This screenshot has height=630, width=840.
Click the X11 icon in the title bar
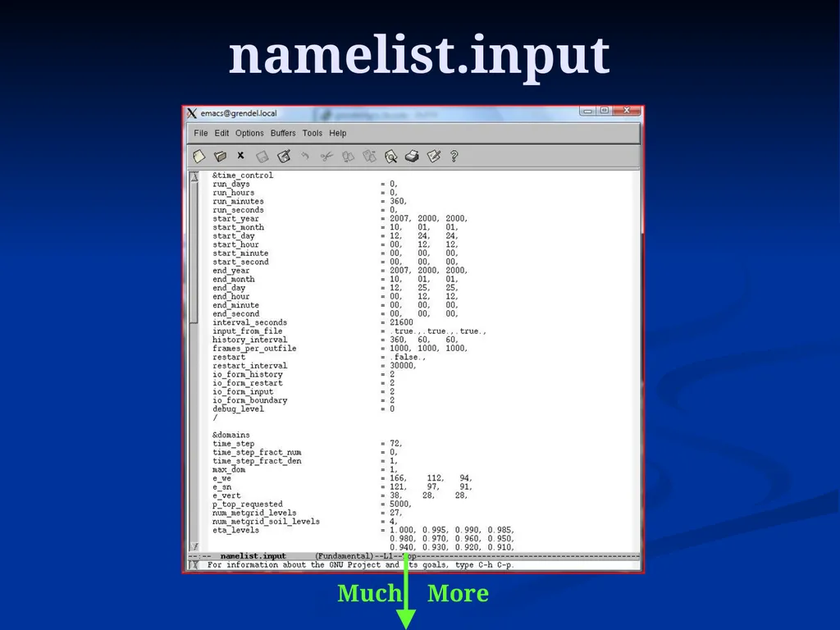(192, 113)
